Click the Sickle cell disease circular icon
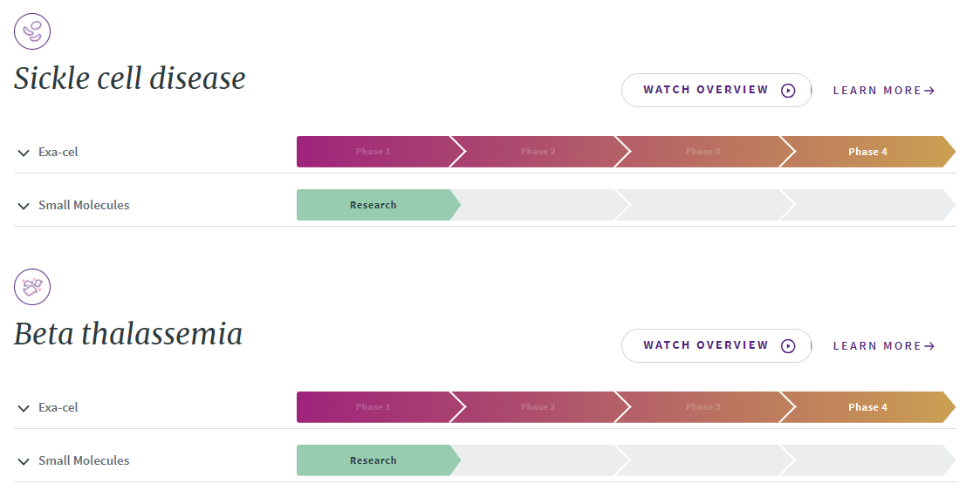This screenshot has height=504, width=980. (32, 31)
